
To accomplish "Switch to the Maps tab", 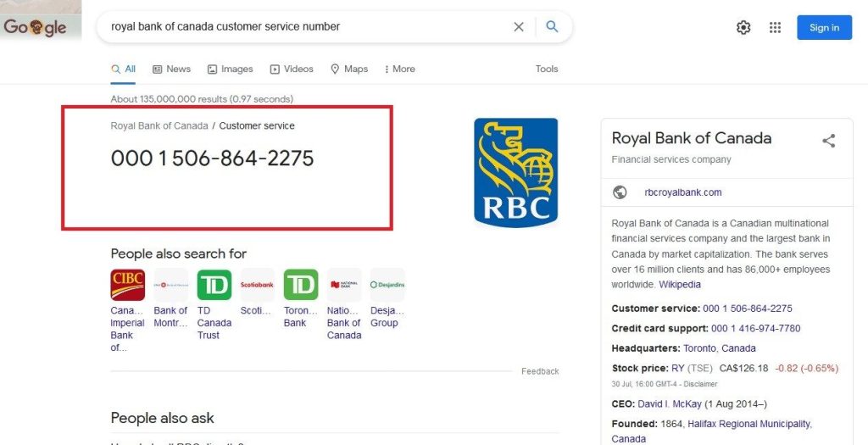I will (x=349, y=70).
